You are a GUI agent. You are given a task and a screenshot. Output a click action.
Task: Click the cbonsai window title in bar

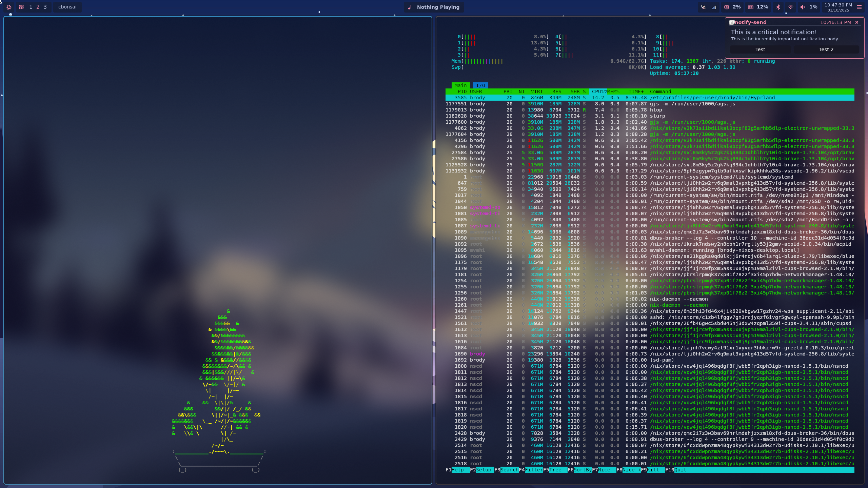[x=67, y=7]
